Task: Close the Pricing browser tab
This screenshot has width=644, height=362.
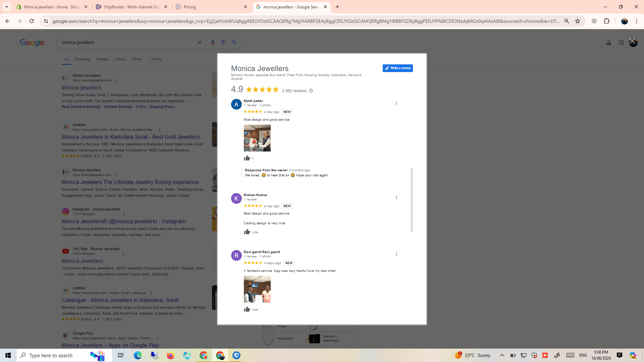Action: point(246,7)
